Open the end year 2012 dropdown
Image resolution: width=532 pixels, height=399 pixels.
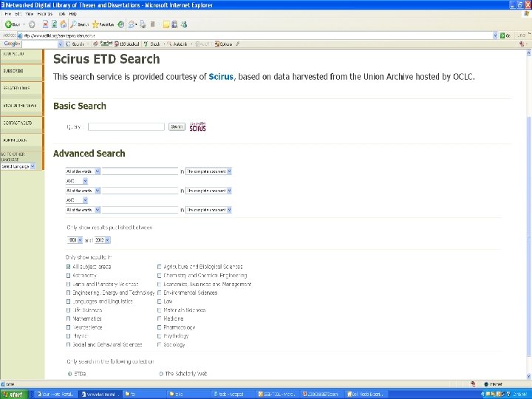[x=103, y=240]
